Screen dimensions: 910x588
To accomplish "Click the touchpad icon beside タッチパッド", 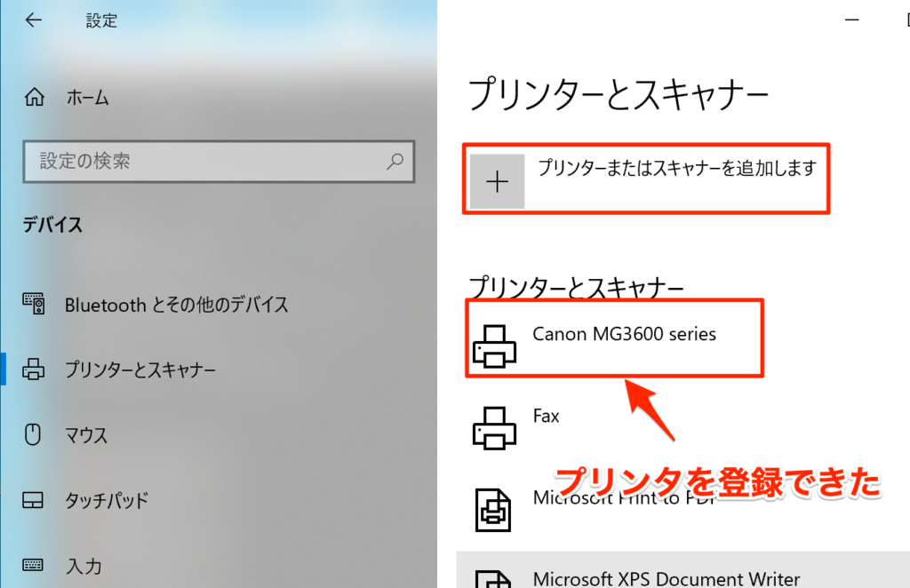I will point(33,500).
